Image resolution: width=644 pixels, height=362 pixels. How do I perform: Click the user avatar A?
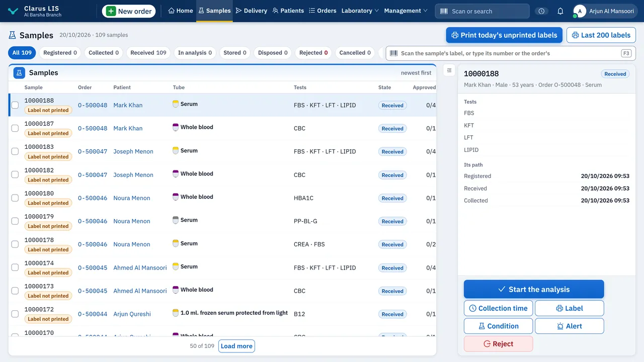(x=580, y=11)
